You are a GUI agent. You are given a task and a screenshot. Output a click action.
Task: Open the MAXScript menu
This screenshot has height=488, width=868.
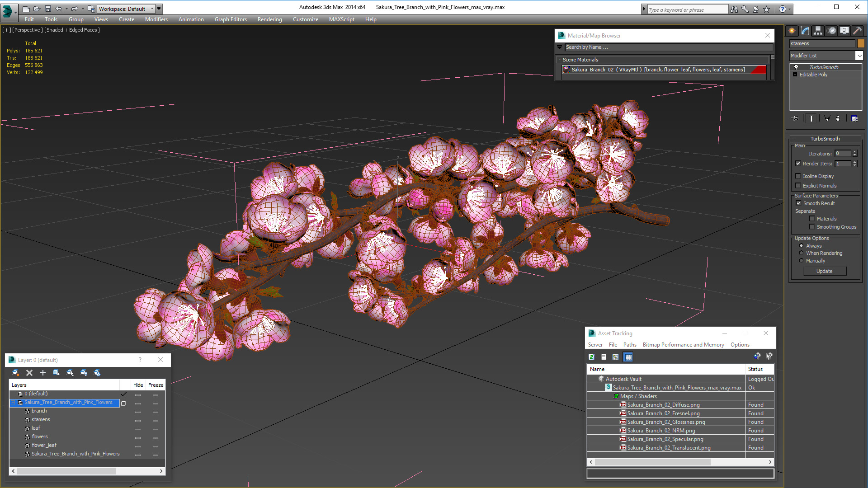tap(341, 19)
